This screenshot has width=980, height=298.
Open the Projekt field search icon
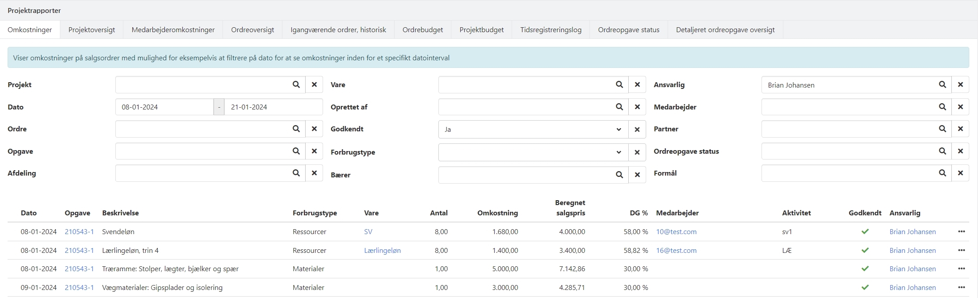click(296, 84)
